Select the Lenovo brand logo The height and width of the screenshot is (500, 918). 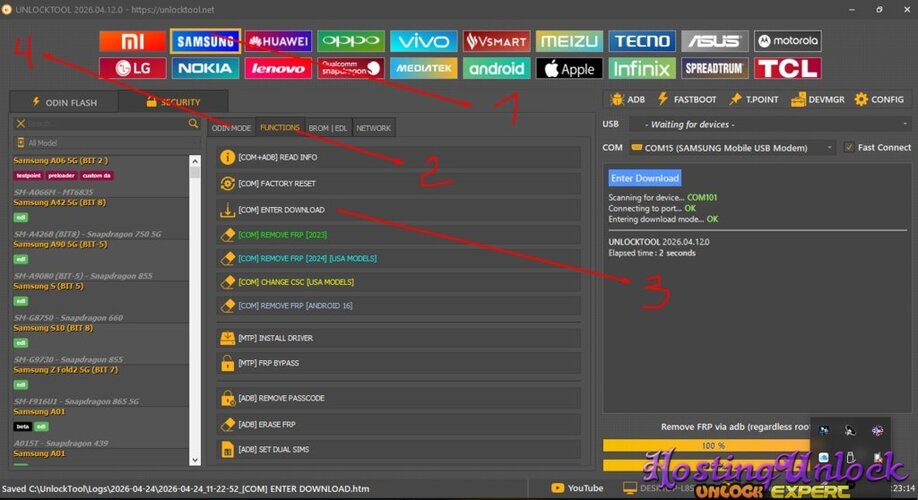[x=278, y=68]
